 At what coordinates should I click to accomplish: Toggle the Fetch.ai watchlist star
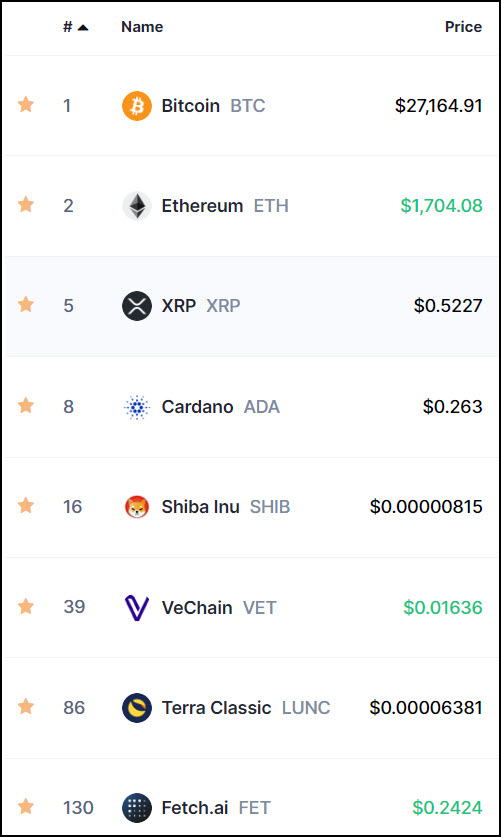click(26, 807)
